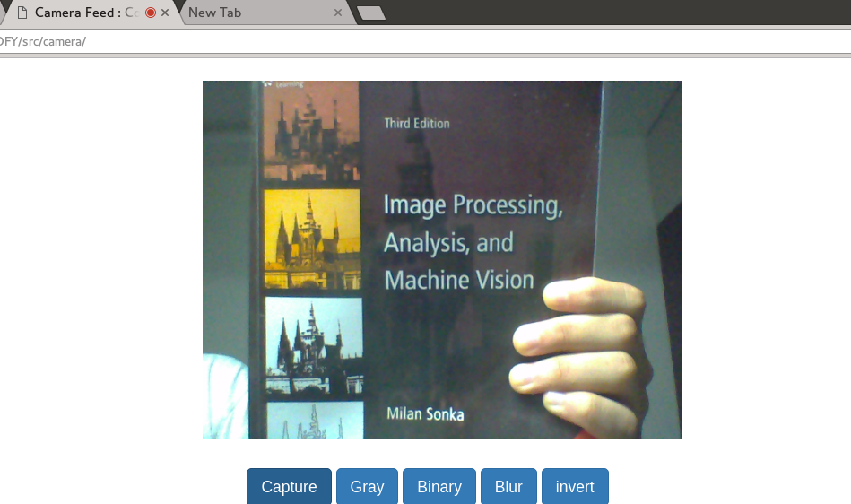
Task: Apply the invert filter
Action: tap(575, 486)
